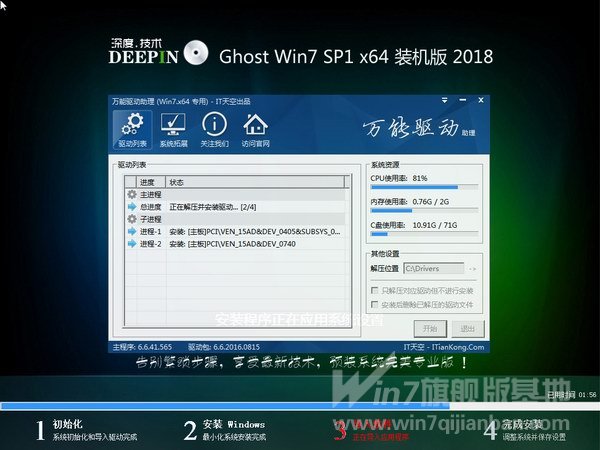Click the 退出 exit button
This screenshot has height=450, width=600.
pos(468,328)
